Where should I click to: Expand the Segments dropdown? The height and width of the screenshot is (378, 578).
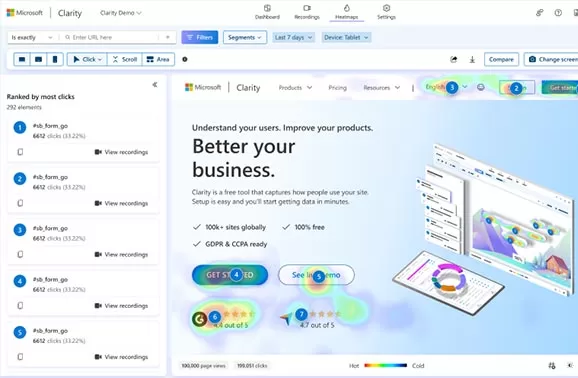pos(245,37)
